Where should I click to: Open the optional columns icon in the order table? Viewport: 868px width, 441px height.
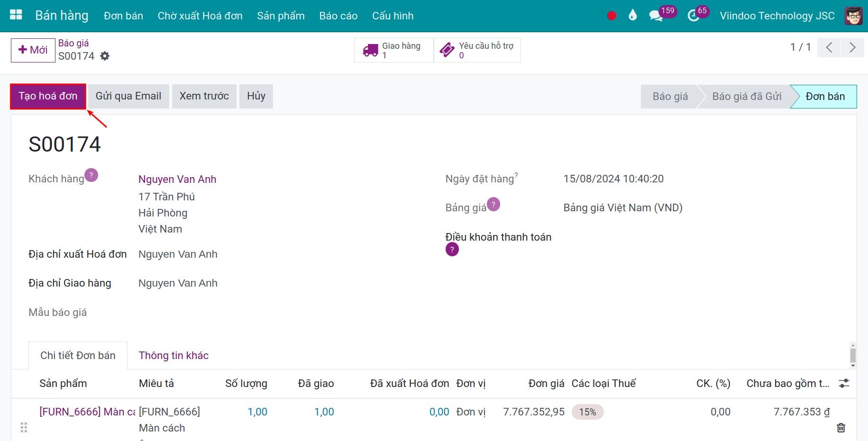click(x=845, y=383)
